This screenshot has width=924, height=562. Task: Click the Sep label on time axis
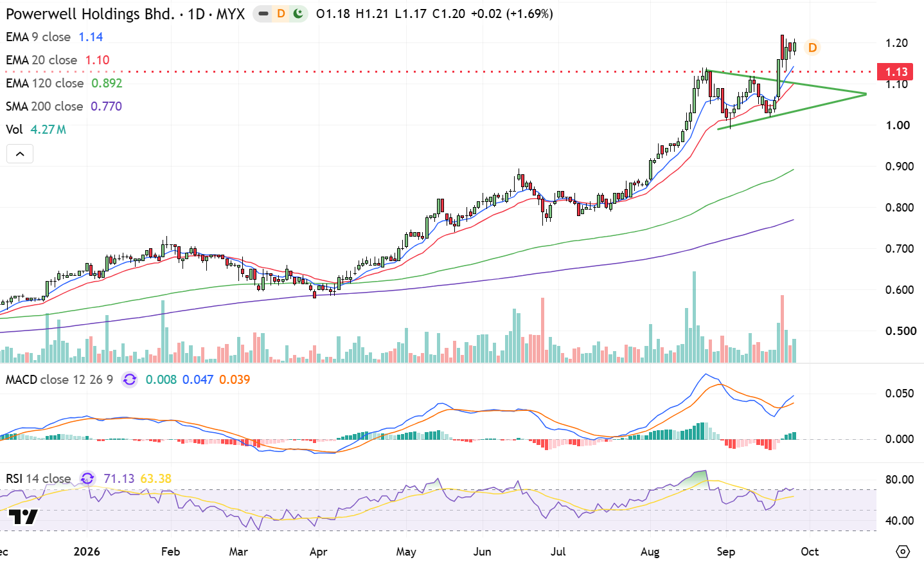point(725,552)
